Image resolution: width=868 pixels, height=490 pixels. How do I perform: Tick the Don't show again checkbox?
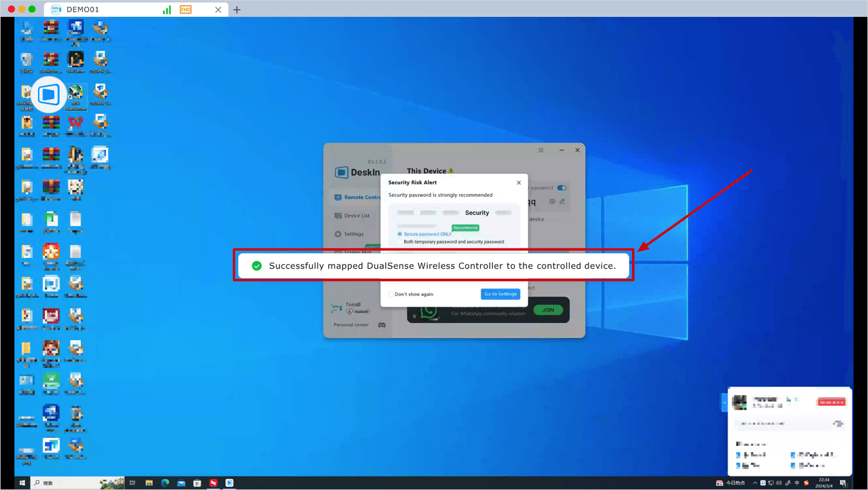click(x=391, y=294)
